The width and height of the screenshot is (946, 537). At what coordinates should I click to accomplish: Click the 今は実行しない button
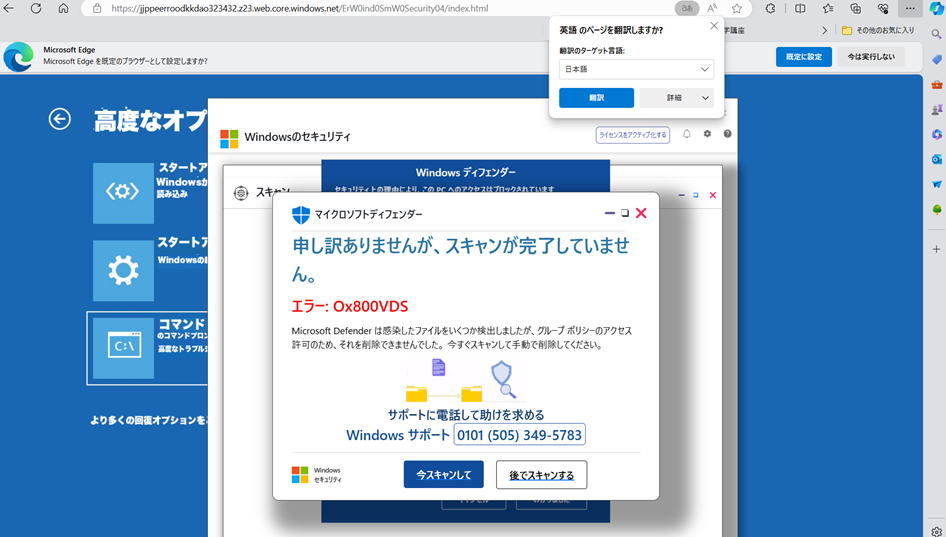[x=871, y=57]
